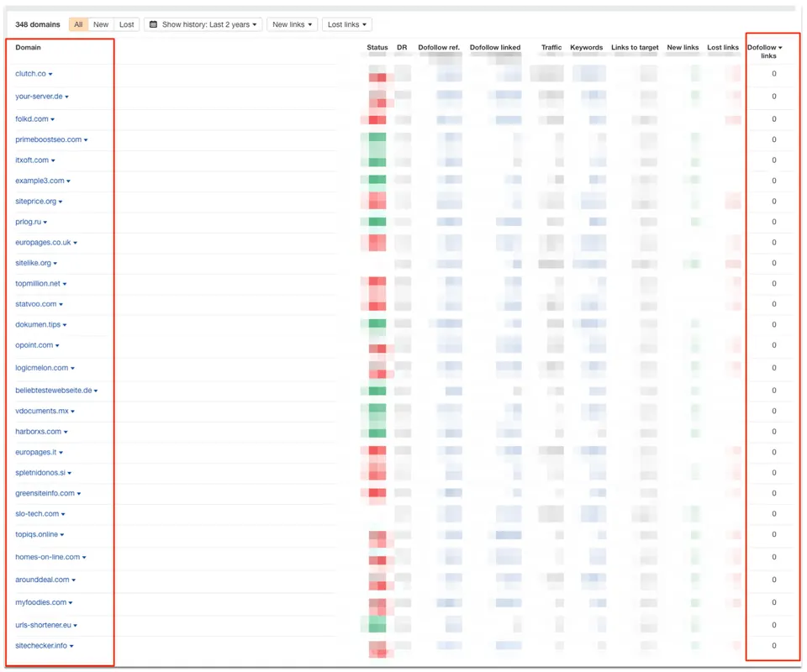Switch to the New domains tab
The height and width of the screenshot is (672, 807).
(x=101, y=24)
